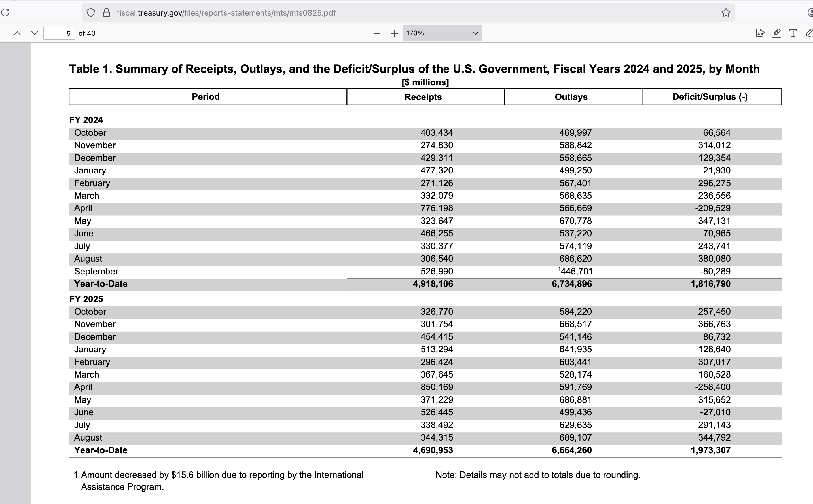Zoom out with the minus button
The width and height of the screenshot is (813, 504).
click(x=377, y=33)
